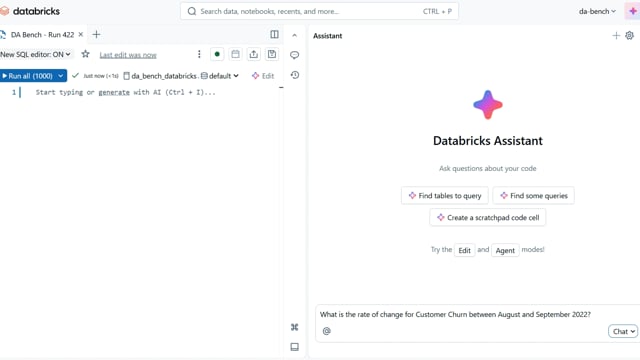Click Find tables to query suggestion
This screenshot has width=640, height=360.
coord(445,196)
